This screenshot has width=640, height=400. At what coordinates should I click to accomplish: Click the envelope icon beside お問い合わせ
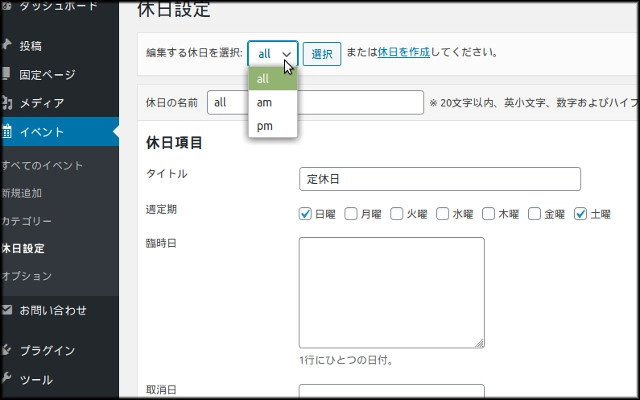pos(7,309)
